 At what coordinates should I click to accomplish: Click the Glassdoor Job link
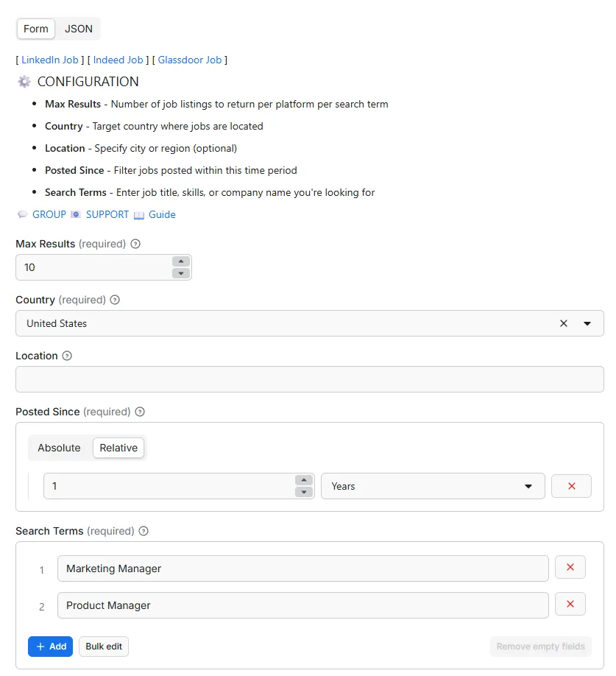coord(190,60)
